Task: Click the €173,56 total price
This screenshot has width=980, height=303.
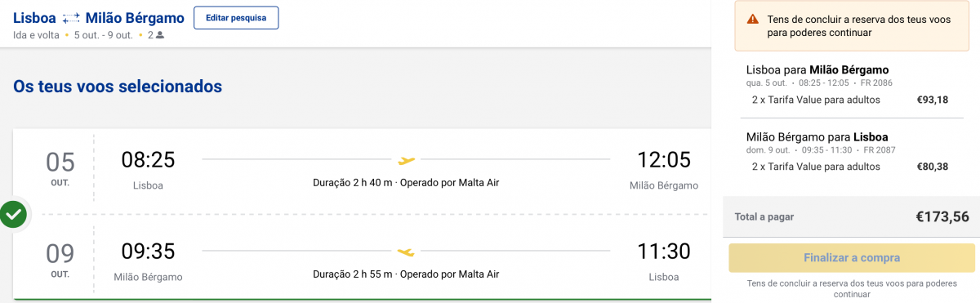Action: (942, 216)
